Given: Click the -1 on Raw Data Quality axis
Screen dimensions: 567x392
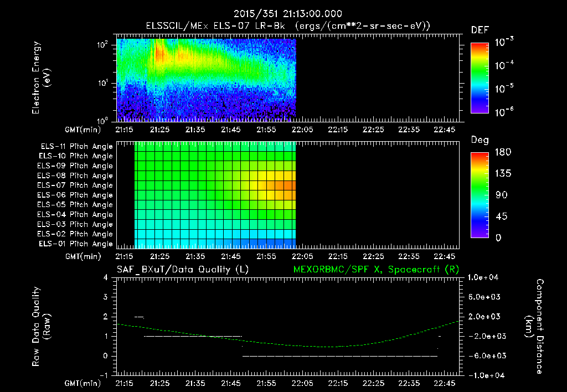Looking at the screenshot, I should pos(104,375).
